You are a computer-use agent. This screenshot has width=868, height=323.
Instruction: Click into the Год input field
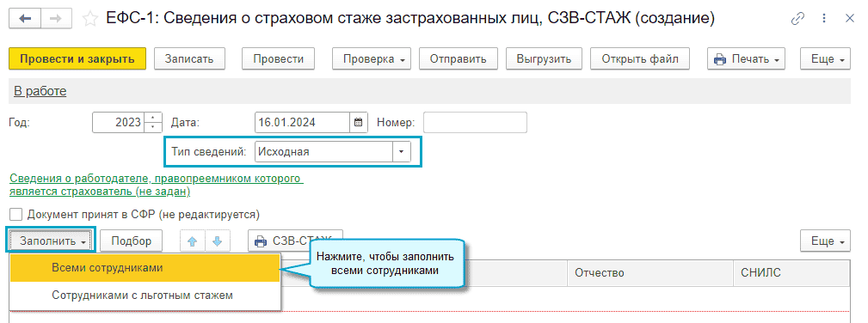coord(119,123)
